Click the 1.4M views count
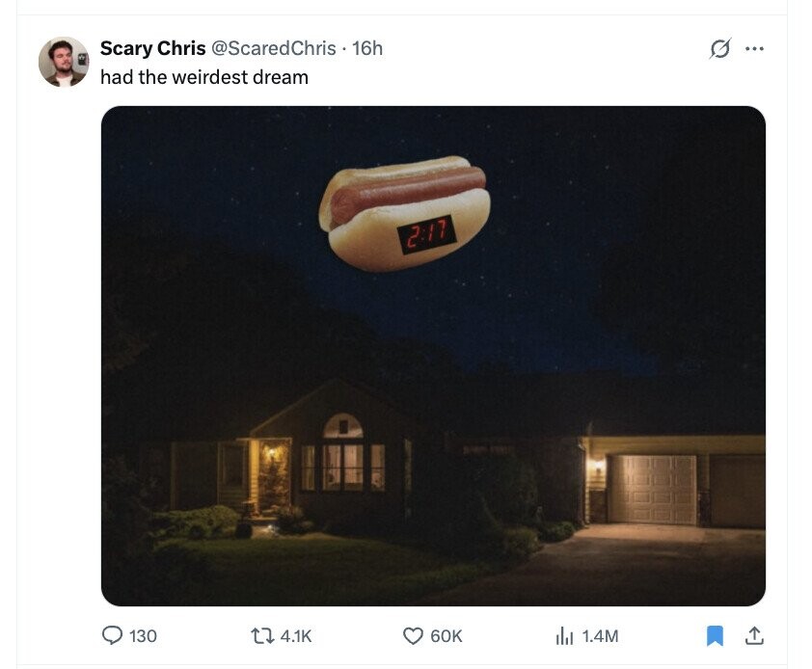 pos(600,636)
